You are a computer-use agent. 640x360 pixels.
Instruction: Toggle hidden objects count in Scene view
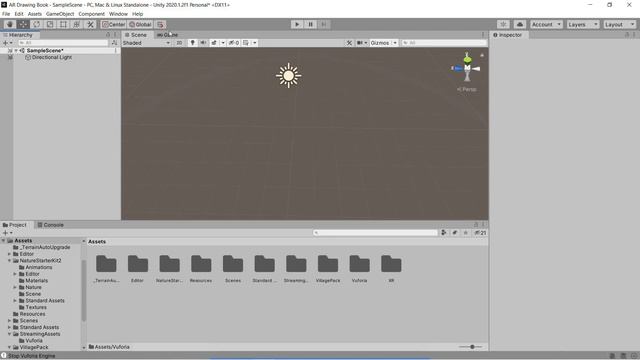point(234,43)
